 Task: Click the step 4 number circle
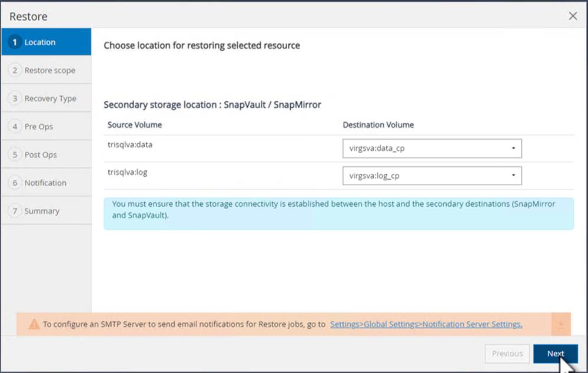pyautogui.click(x=15, y=127)
